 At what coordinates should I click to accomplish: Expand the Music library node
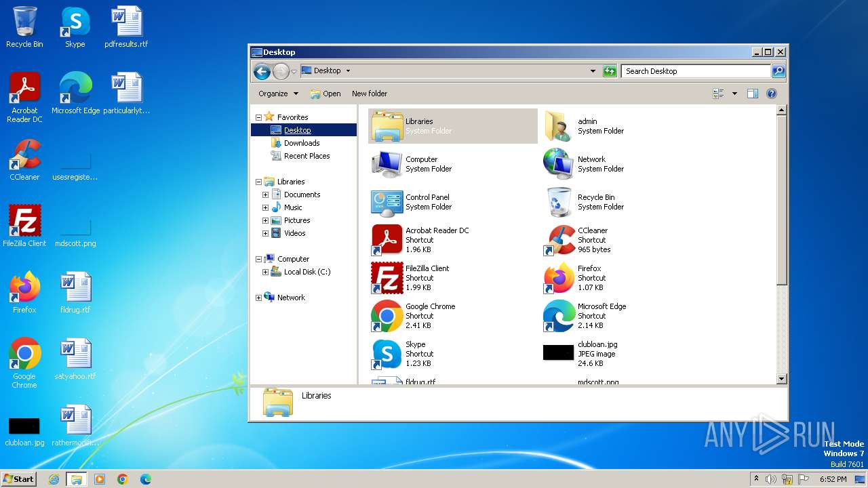tap(266, 207)
